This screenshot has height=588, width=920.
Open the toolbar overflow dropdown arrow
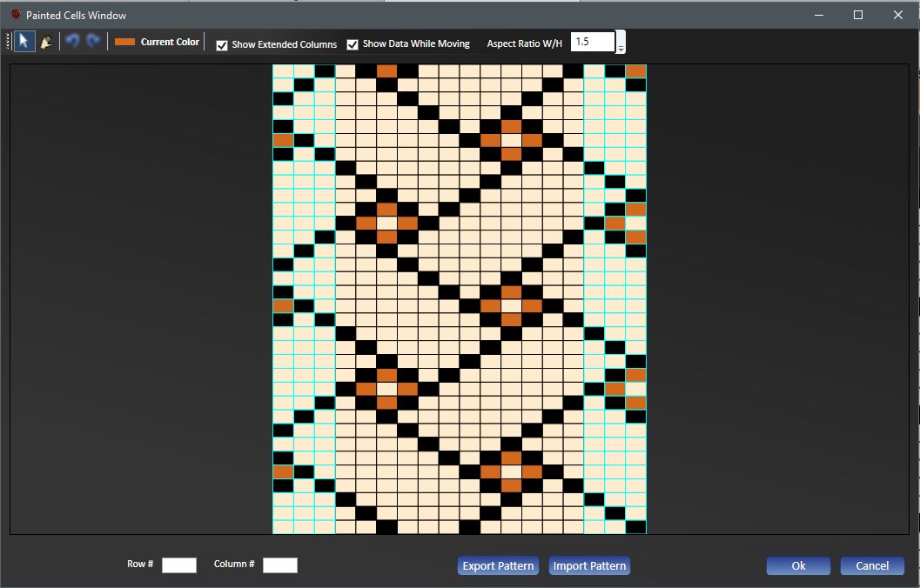click(x=621, y=49)
